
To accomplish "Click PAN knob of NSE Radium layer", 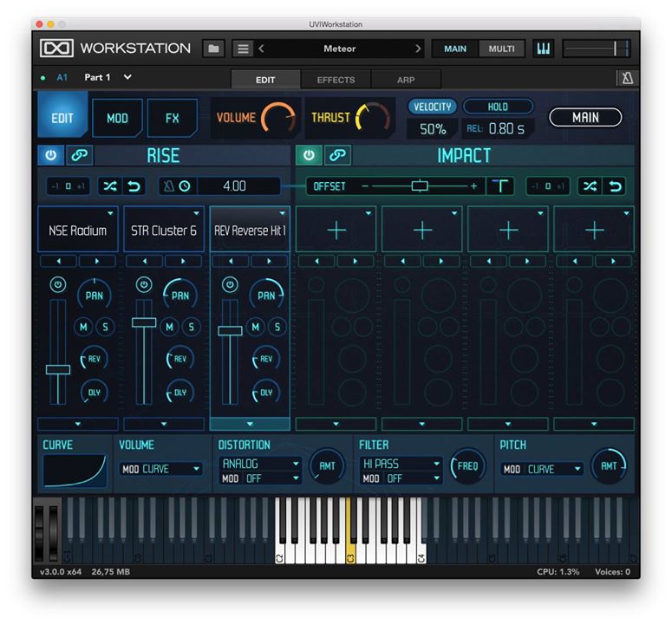I will tap(94, 295).
